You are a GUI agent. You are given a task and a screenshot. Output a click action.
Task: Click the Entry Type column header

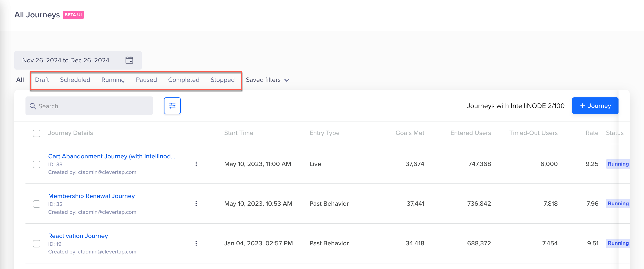point(324,133)
